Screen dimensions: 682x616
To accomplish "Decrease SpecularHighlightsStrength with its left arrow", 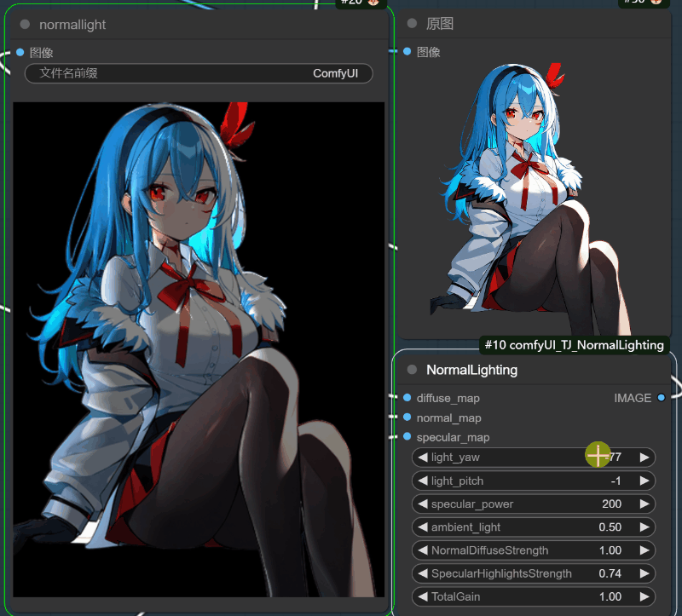I will pos(422,573).
